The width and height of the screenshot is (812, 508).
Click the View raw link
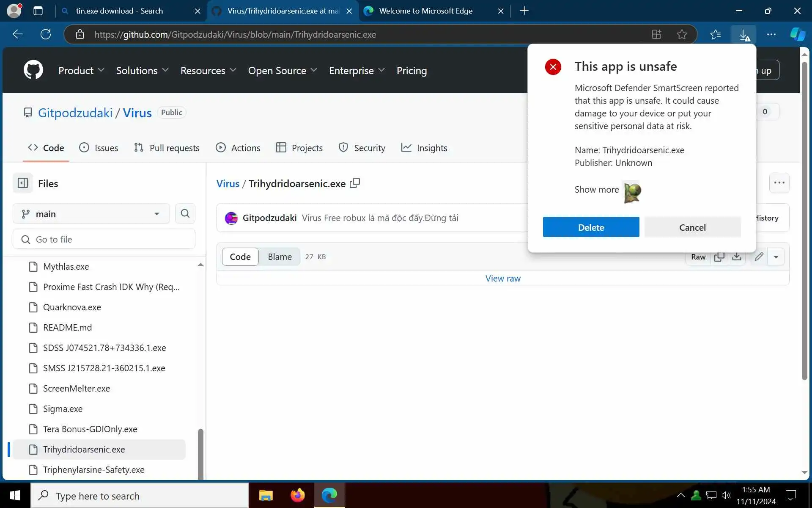(502, 278)
